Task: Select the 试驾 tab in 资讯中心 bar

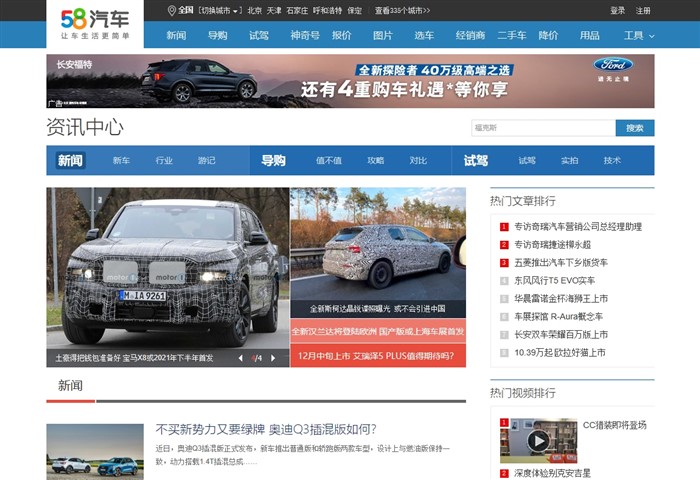Action: (x=476, y=160)
